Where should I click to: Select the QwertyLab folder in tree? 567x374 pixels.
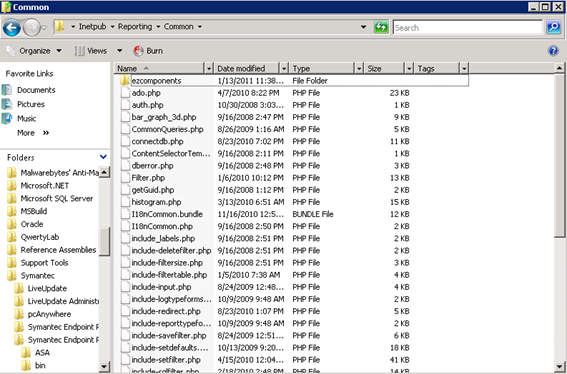pos(40,237)
